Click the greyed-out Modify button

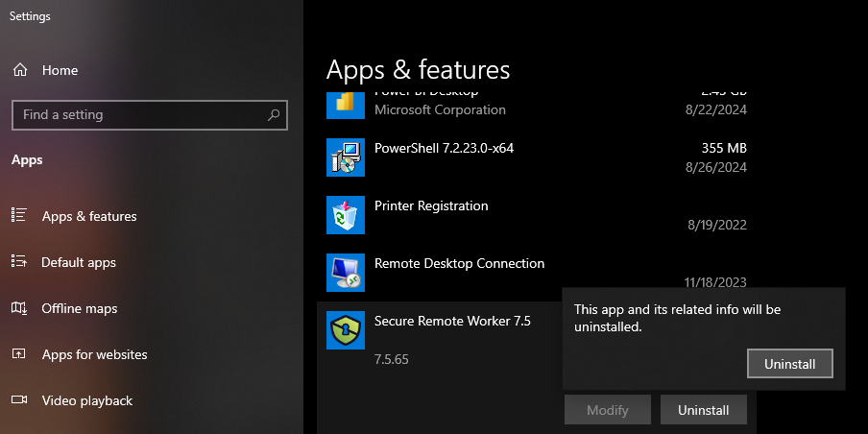[x=607, y=410]
